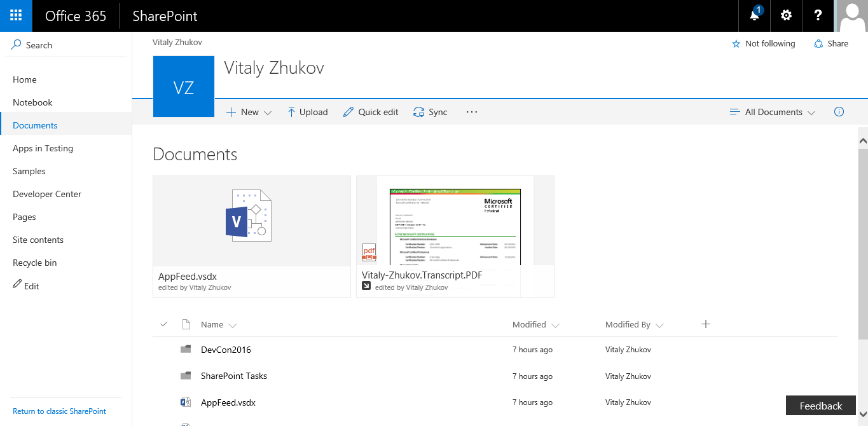Click the Office 365 header link

click(76, 16)
